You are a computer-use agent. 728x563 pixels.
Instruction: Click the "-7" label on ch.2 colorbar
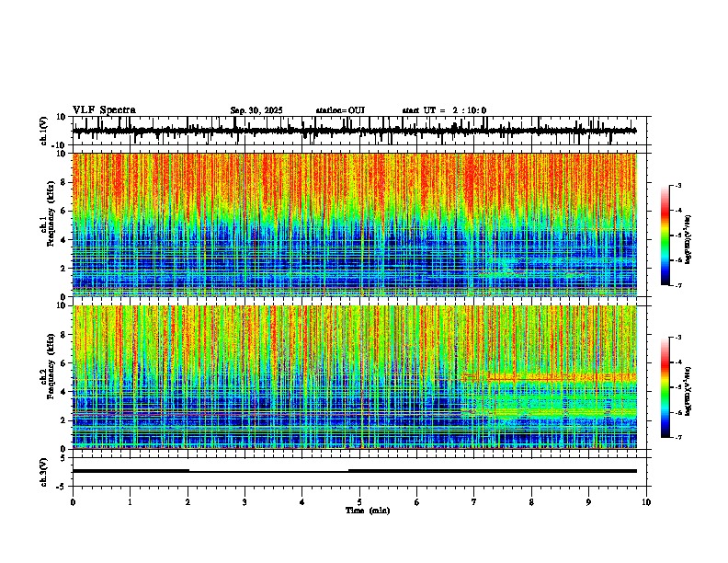point(677,437)
